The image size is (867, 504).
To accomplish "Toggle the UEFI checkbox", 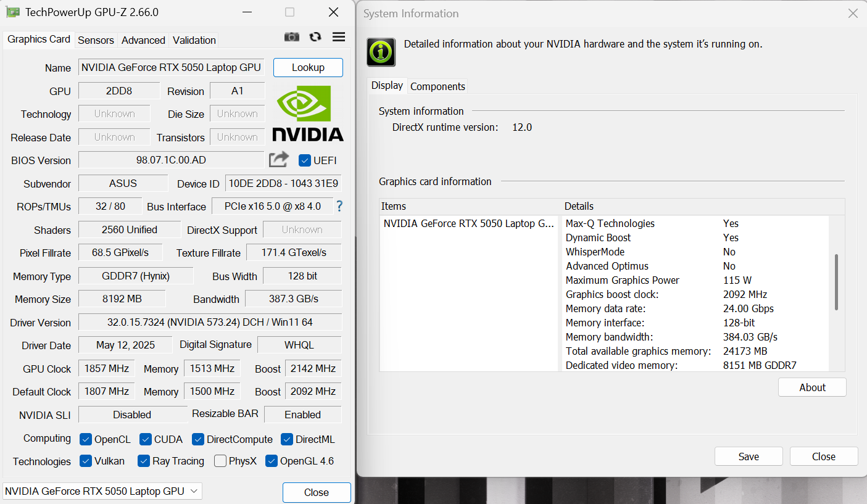I will click(304, 160).
